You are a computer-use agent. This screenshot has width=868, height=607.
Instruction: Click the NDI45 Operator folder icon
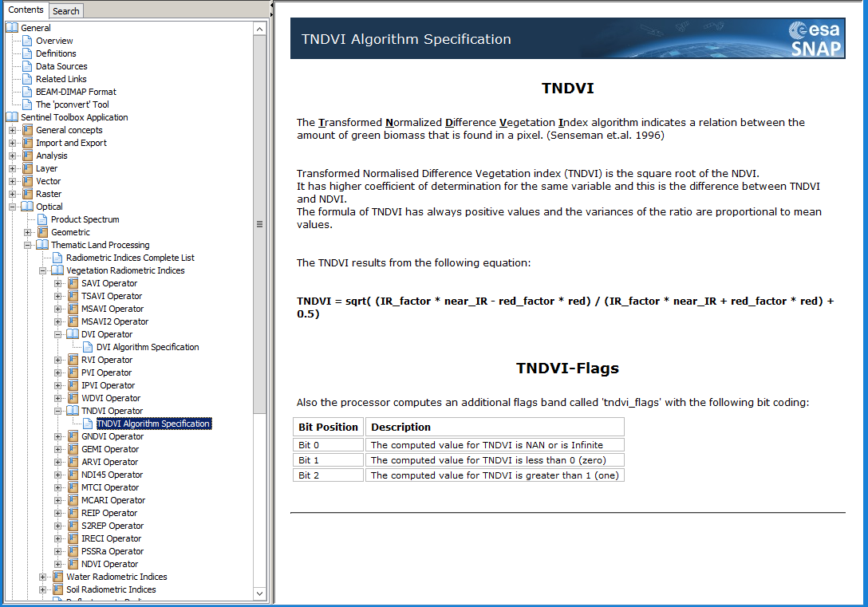73,475
